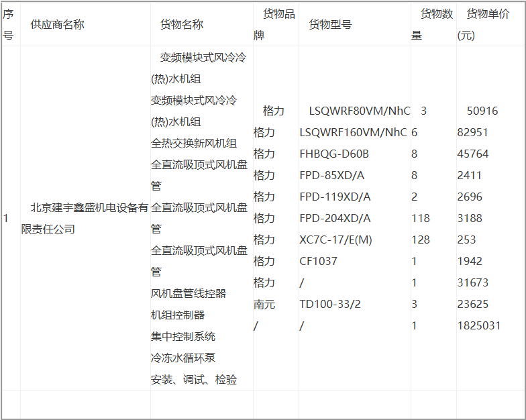Select the item 全热交换新风机组
Image resolution: width=526 pixels, height=420 pixels.
[193, 144]
